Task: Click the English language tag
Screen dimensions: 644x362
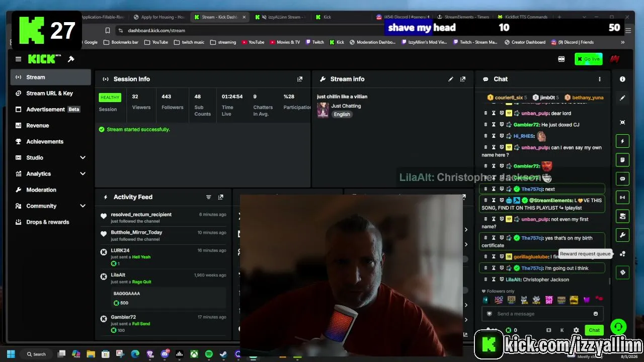Action: pyautogui.click(x=342, y=115)
